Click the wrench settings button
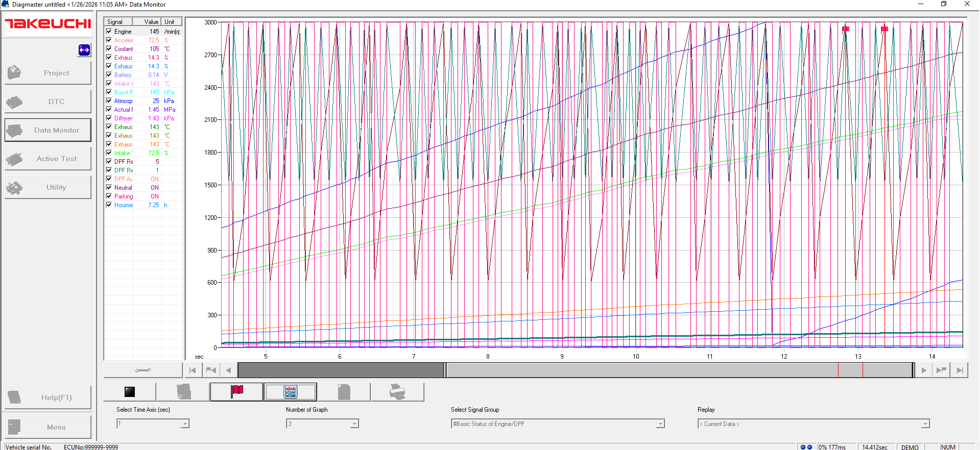The width and height of the screenshot is (980, 450). point(143,370)
